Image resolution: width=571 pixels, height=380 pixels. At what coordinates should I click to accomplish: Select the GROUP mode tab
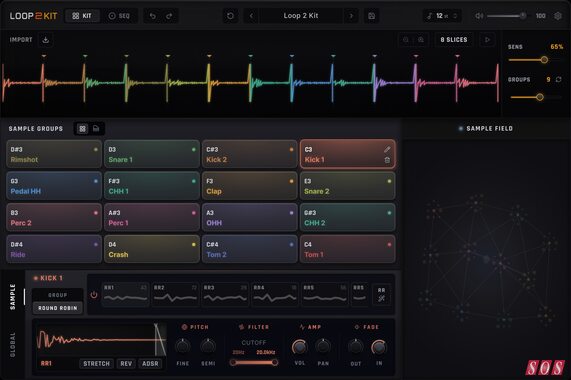[58, 295]
